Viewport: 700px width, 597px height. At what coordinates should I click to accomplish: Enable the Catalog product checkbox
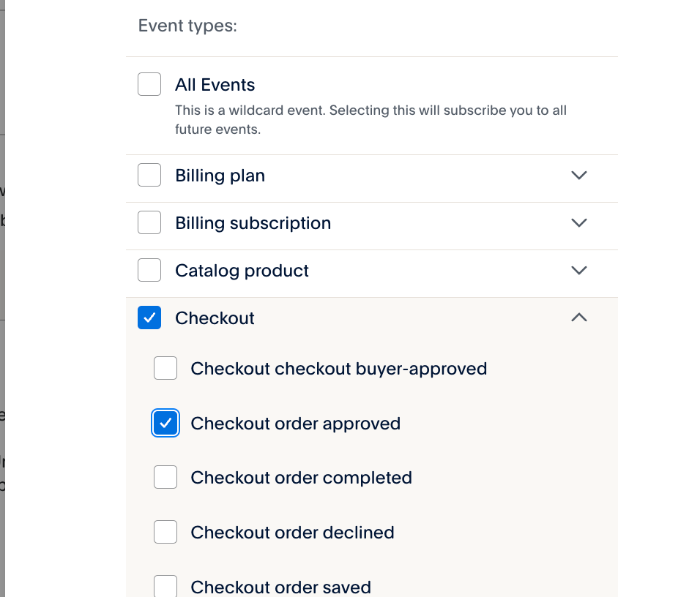point(149,271)
